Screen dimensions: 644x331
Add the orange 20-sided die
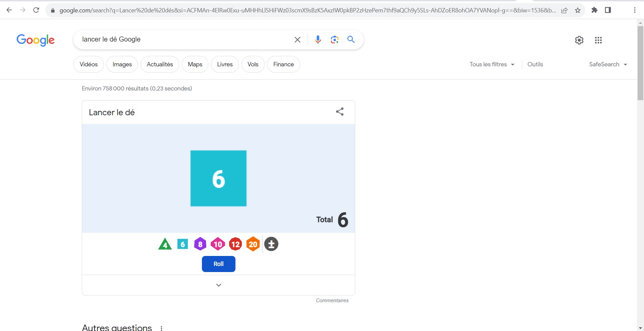tap(253, 244)
